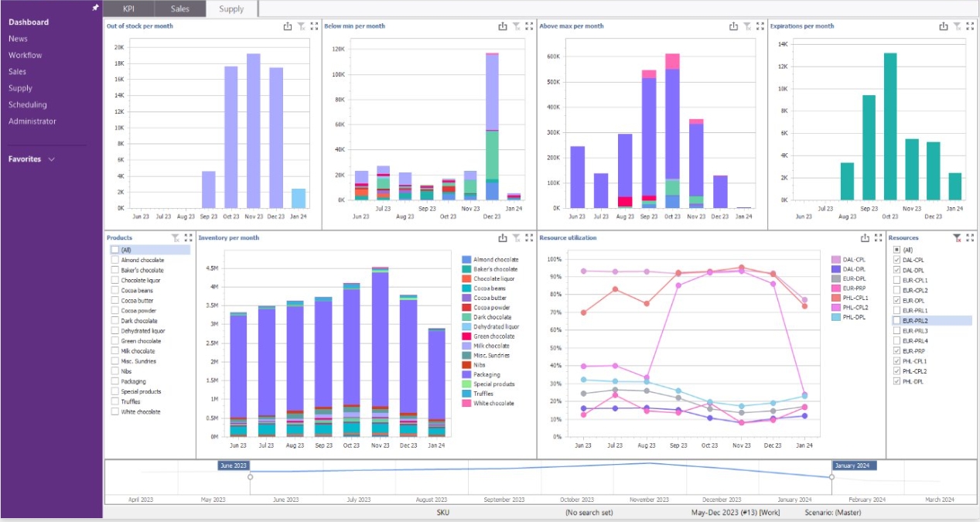980x522 pixels.
Task: Expand the Favorites section chevron
Action: click(52, 159)
